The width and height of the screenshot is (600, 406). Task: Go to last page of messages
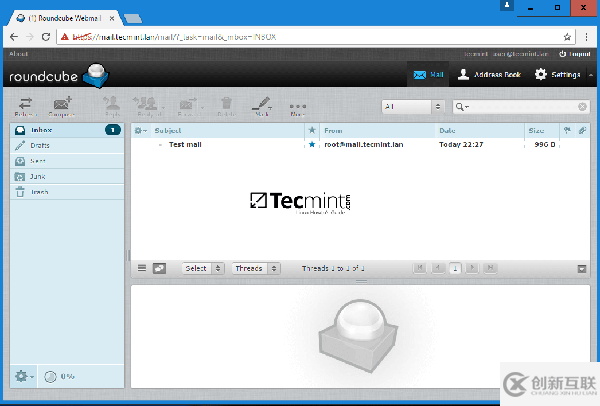click(490, 268)
